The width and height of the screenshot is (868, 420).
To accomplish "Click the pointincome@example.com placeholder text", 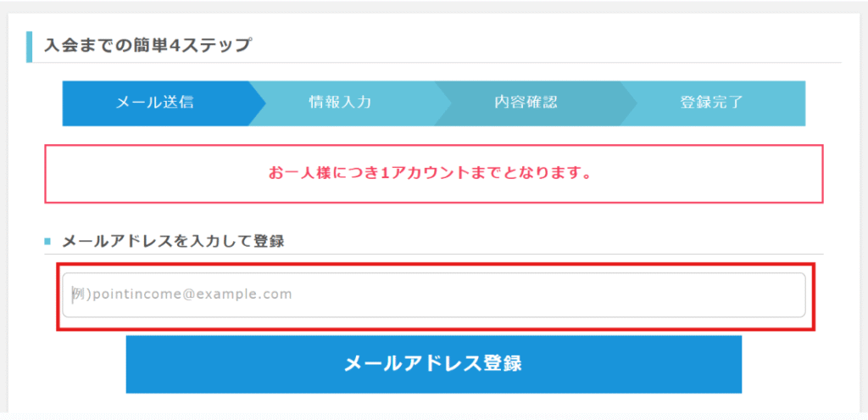I will click(x=192, y=294).
